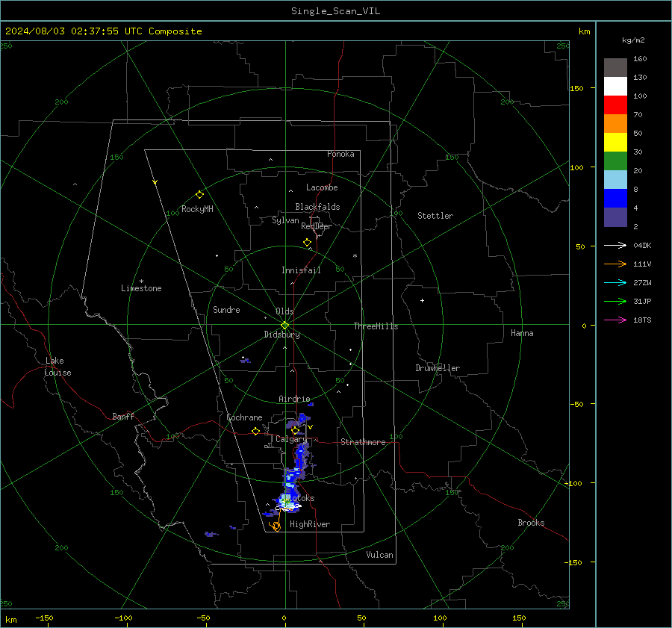672x628 pixels.
Task: Click the white 04DK arrow in legend
Action: coord(615,245)
